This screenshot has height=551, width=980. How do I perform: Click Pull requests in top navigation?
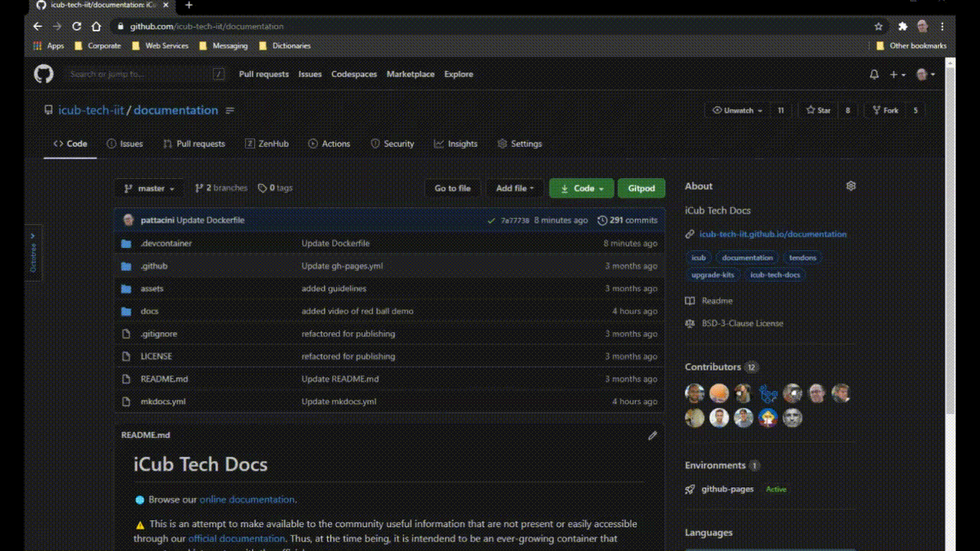[264, 74]
